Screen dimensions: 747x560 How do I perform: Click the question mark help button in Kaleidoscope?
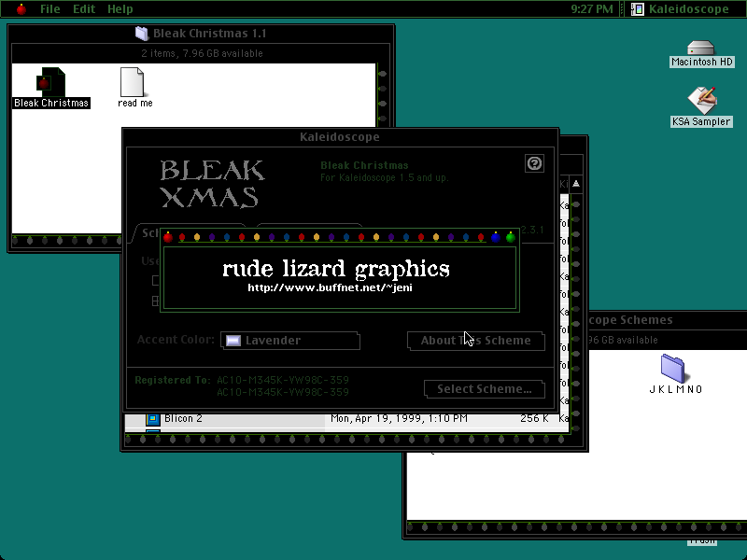(534, 163)
